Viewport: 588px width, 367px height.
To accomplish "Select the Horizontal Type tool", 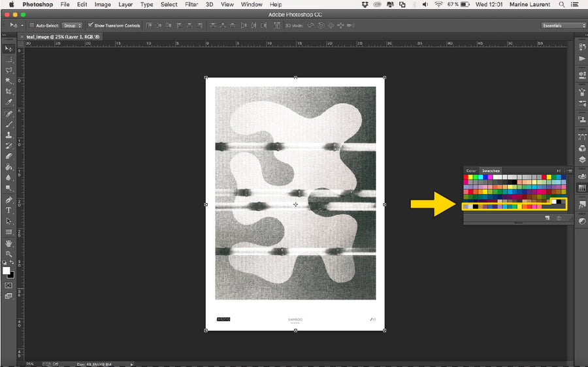I will pyautogui.click(x=9, y=210).
